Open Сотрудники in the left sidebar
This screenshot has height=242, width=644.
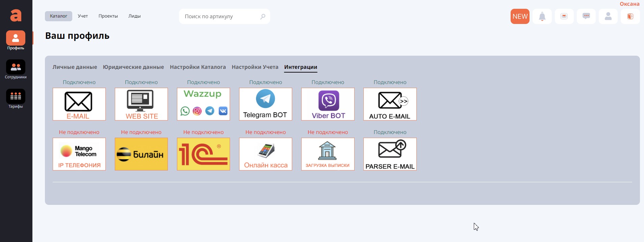[x=16, y=69]
